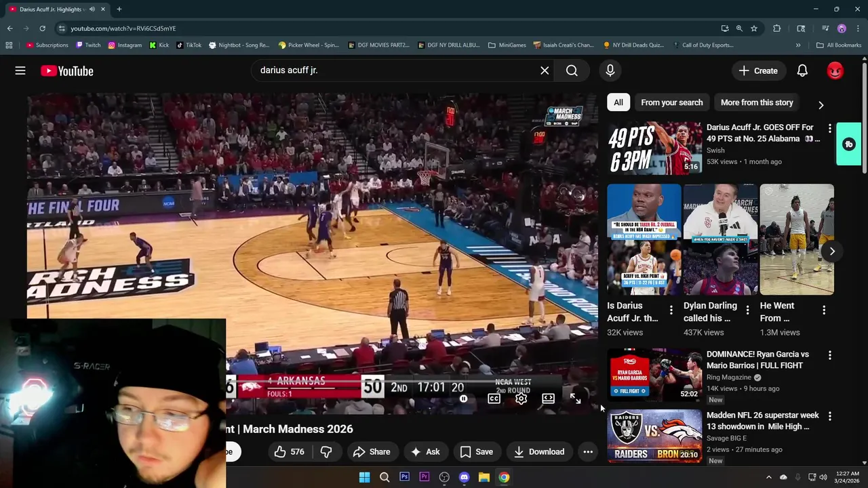Image resolution: width=868 pixels, height=488 pixels.
Task: Open the Ask AI button
Action: [425, 452]
